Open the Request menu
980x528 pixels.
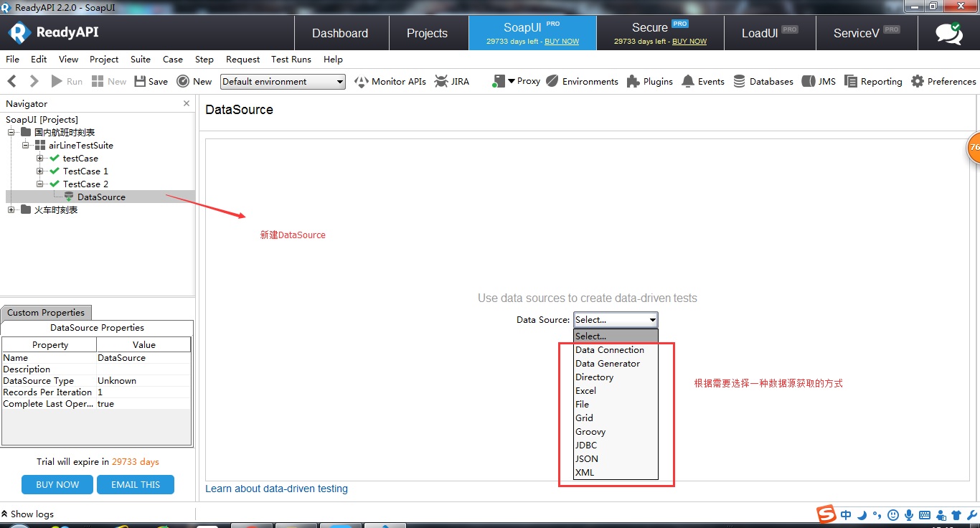pos(243,60)
